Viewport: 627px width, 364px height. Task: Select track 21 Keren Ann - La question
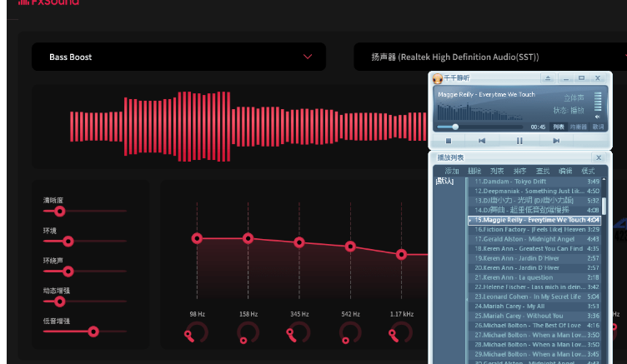(x=534, y=277)
